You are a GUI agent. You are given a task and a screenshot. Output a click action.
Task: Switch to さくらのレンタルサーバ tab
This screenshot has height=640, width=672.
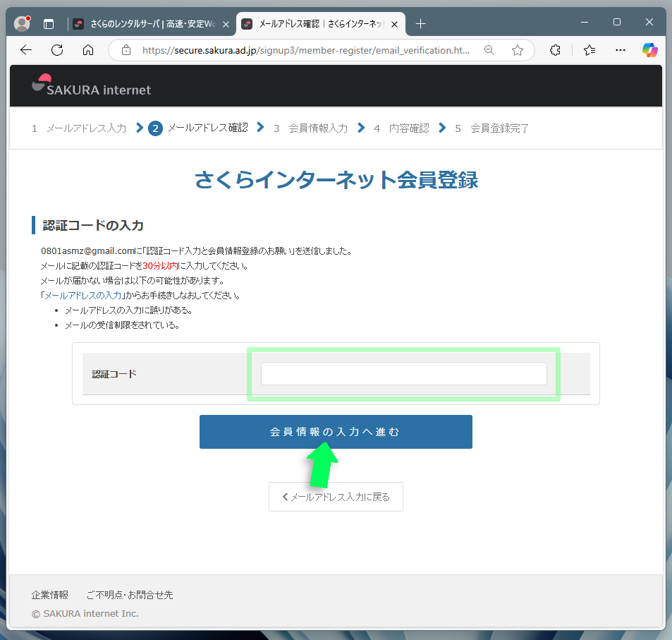point(146,24)
